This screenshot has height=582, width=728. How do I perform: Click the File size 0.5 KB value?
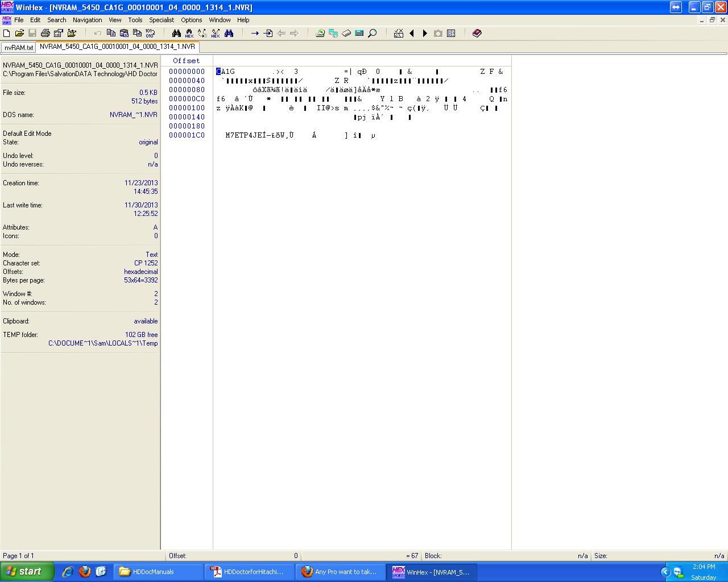[x=148, y=93]
